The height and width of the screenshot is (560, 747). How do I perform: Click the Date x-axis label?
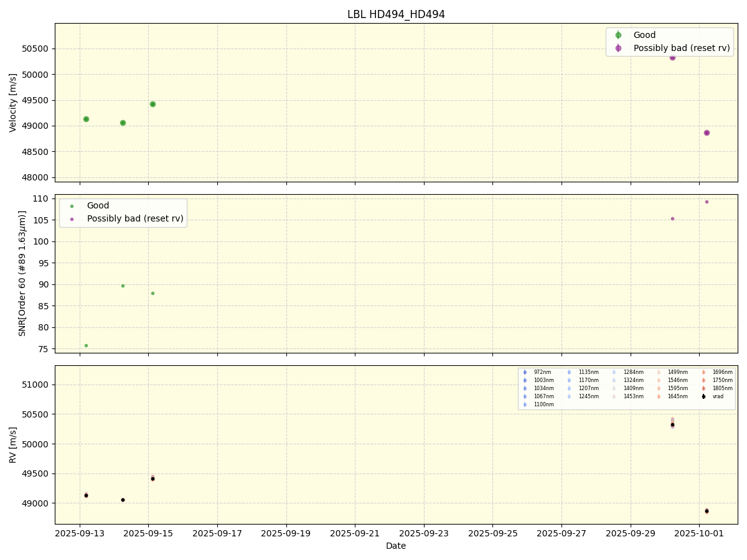[396, 546]
